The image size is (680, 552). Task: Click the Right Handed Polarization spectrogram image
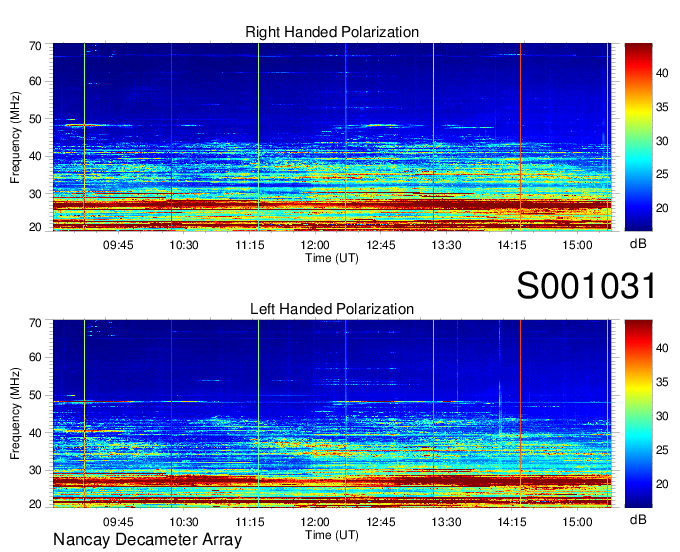click(x=332, y=137)
